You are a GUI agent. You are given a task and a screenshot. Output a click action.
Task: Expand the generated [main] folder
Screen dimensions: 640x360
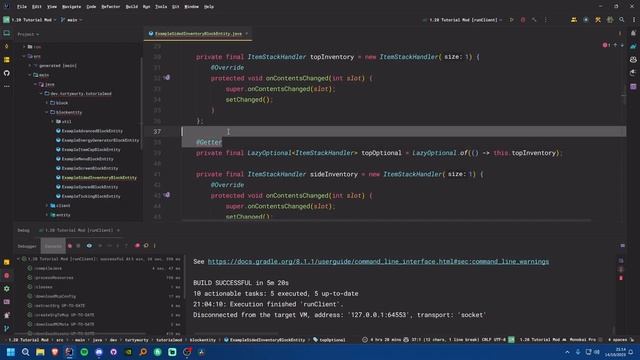(x=30, y=65)
